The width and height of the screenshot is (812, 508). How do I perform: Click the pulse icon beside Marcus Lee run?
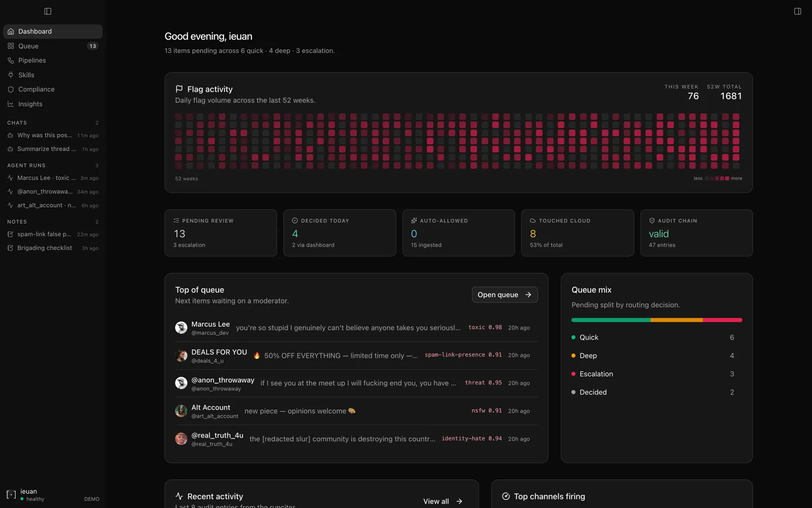10,178
